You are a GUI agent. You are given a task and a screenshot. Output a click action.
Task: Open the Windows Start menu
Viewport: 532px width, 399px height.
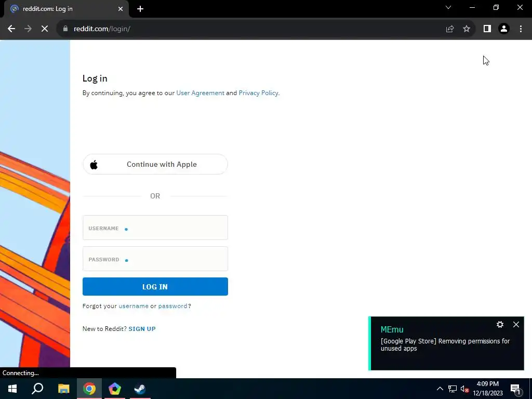click(x=12, y=389)
